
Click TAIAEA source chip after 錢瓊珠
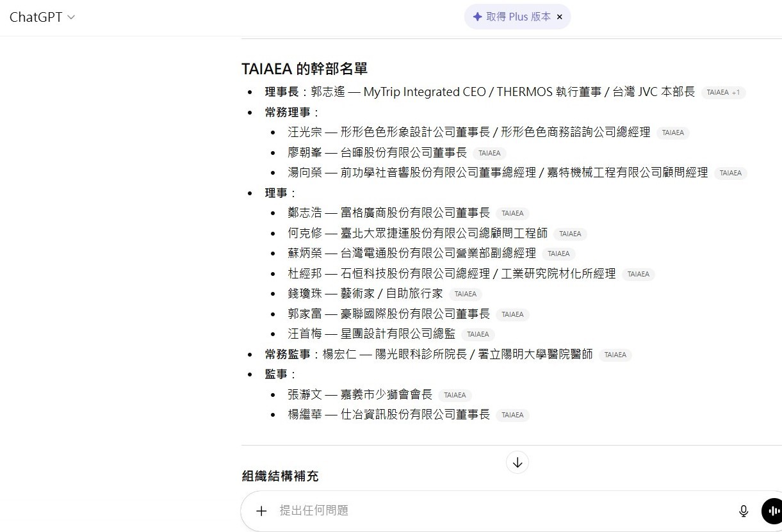click(x=465, y=294)
